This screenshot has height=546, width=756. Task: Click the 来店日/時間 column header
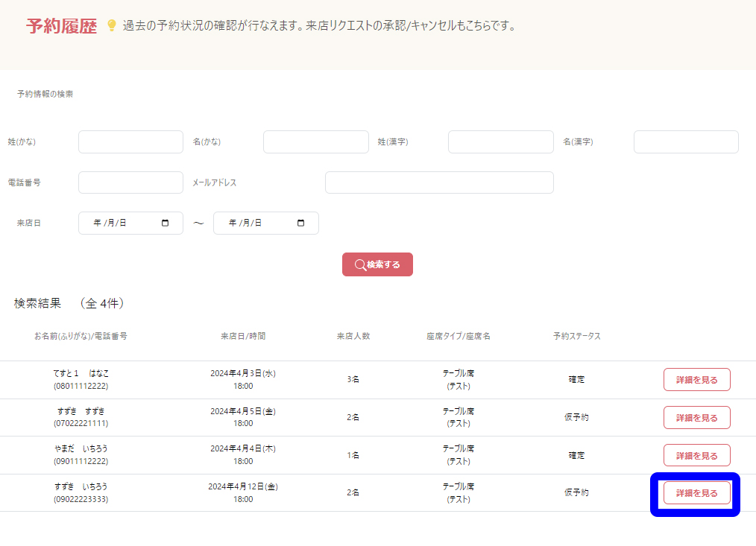coord(243,336)
